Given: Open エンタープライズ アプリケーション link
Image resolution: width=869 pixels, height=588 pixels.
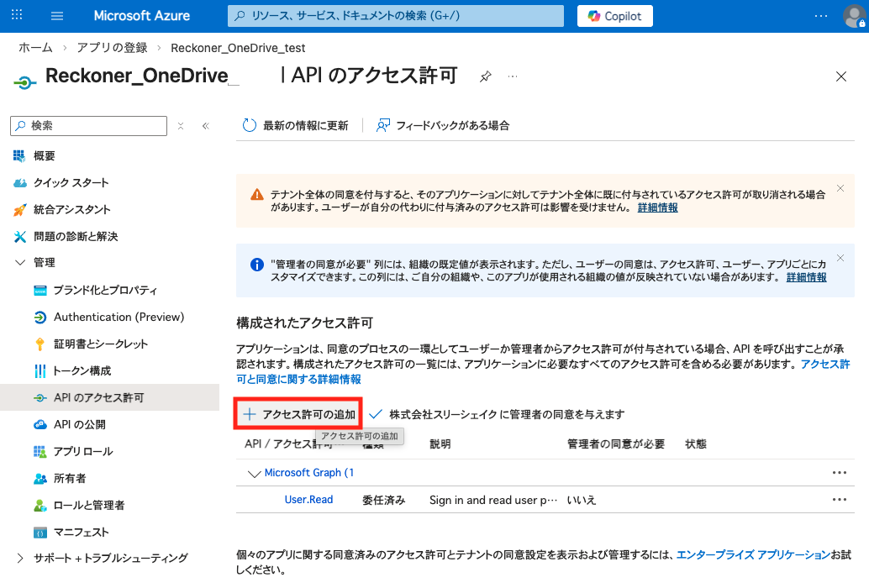Looking at the screenshot, I should [x=753, y=554].
